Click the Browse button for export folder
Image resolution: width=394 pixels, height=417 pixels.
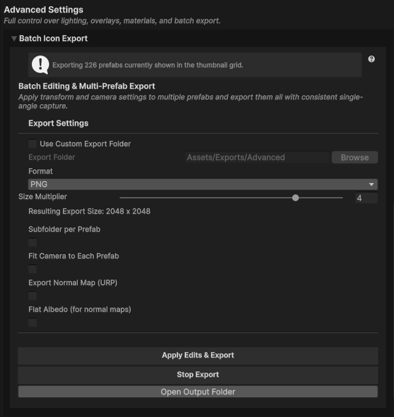[355, 157]
